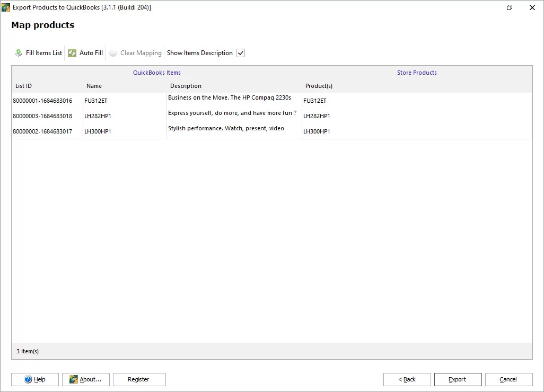
Task: Click the Auto Fill toolbar icon
Action: pos(72,53)
